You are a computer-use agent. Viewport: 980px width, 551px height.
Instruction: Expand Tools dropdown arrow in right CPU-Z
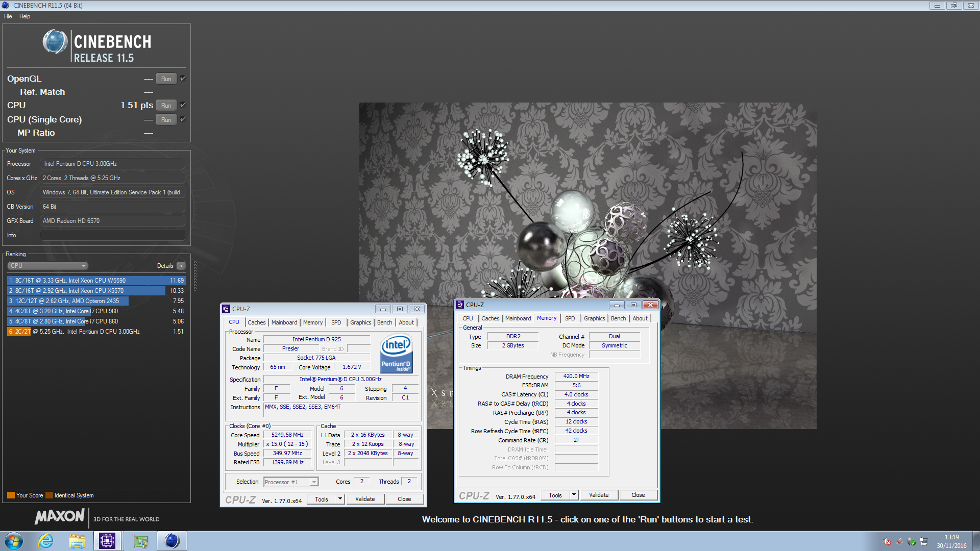574,495
